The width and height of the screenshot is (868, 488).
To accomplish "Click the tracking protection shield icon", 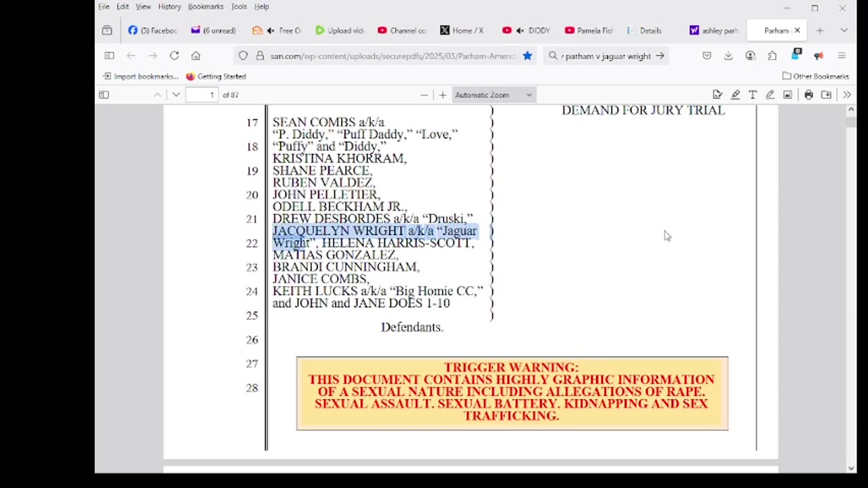I will click(x=243, y=56).
